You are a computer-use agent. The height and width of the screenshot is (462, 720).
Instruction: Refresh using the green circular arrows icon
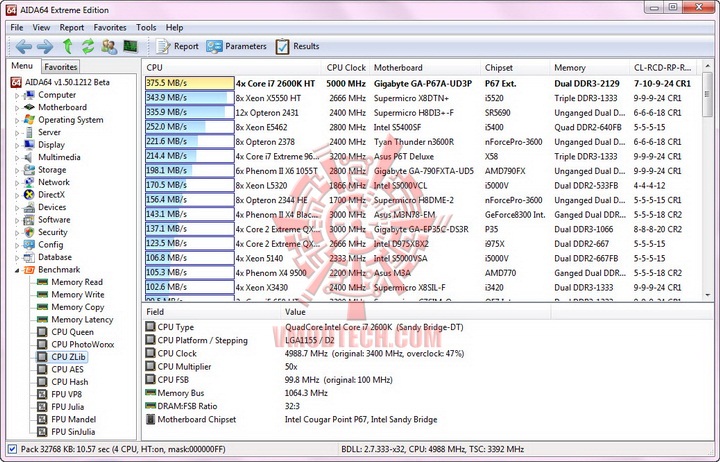coord(88,46)
